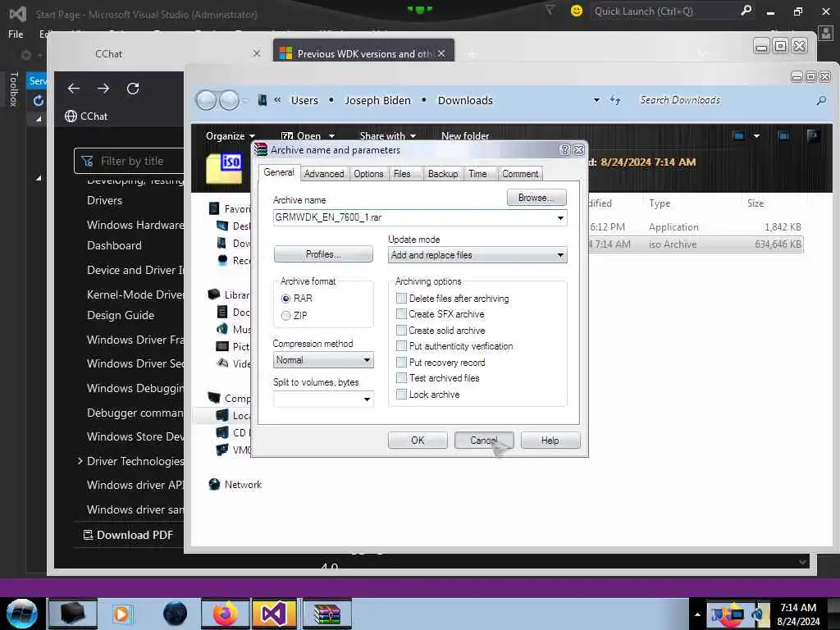Click the browser back arrow
Image resolution: width=840 pixels, height=630 pixels.
click(74, 89)
